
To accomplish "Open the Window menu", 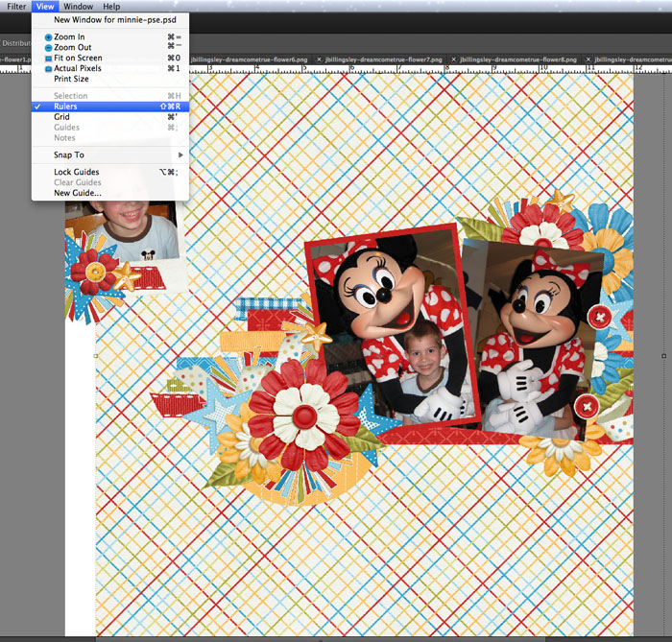I will (78, 7).
